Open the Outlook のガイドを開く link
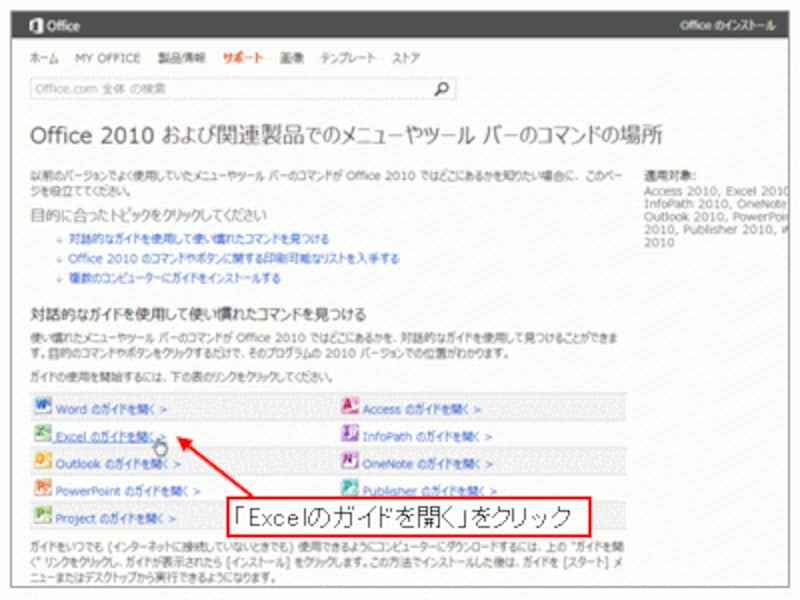The height and width of the screenshot is (600, 800). pyautogui.click(x=118, y=464)
